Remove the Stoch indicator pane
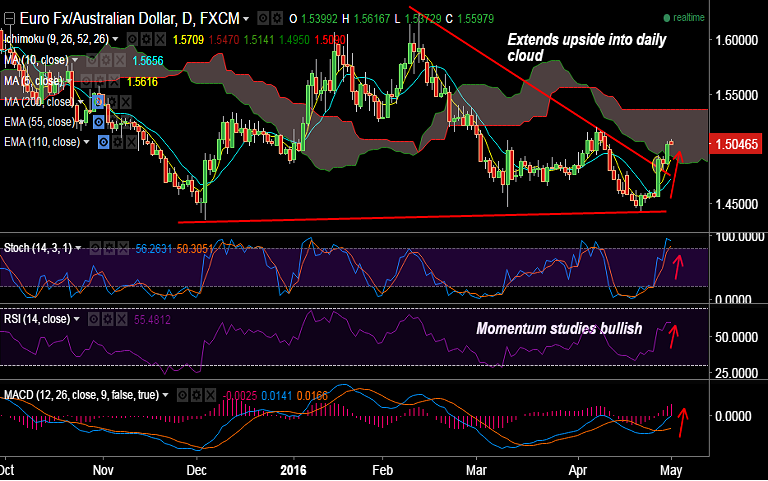This screenshot has height=481, width=768. pos(123,248)
